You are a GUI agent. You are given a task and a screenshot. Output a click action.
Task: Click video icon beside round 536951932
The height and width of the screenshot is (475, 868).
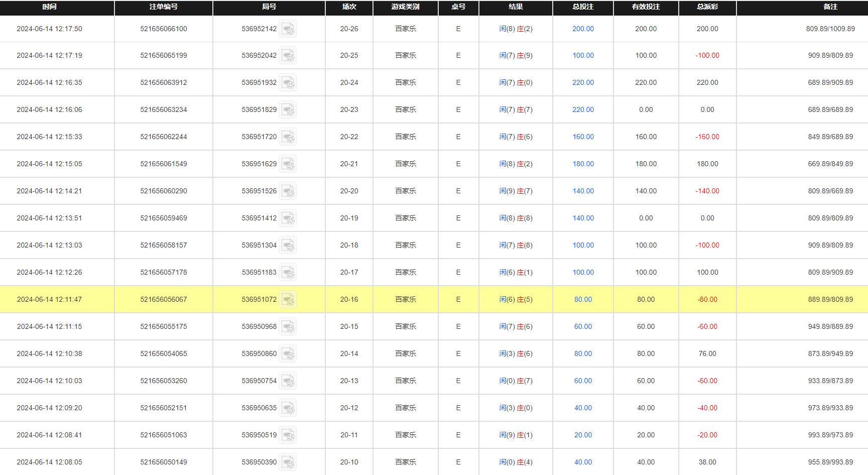[288, 83]
